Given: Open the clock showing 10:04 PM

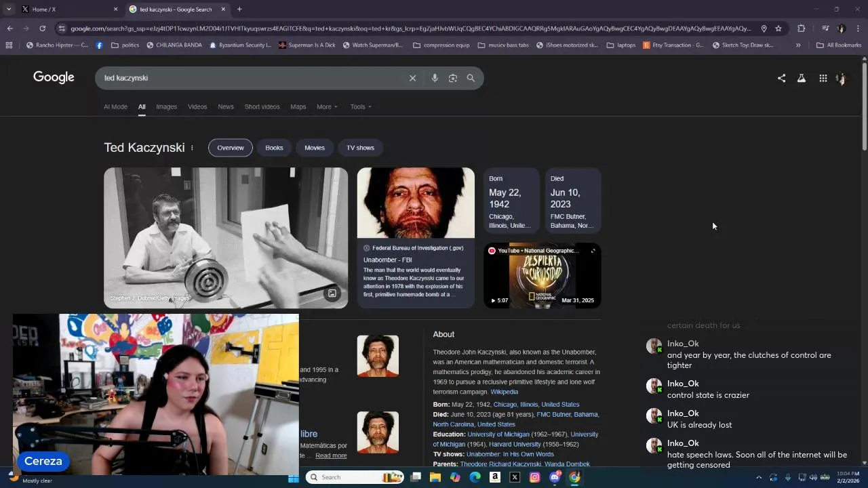Looking at the screenshot, I should click(848, 477).
